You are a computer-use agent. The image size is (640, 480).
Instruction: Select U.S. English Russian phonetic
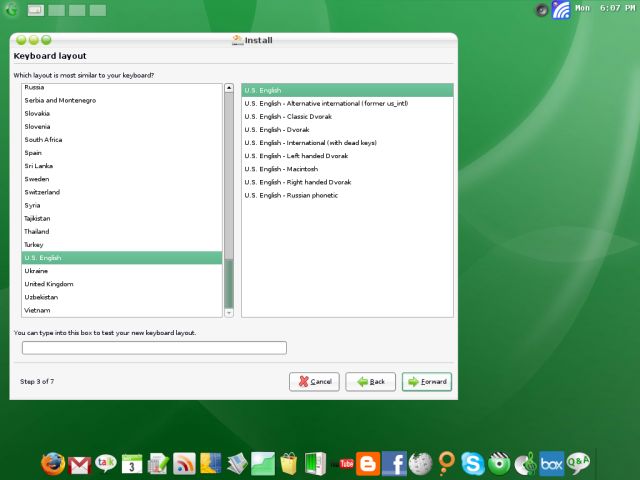[347, 195]
